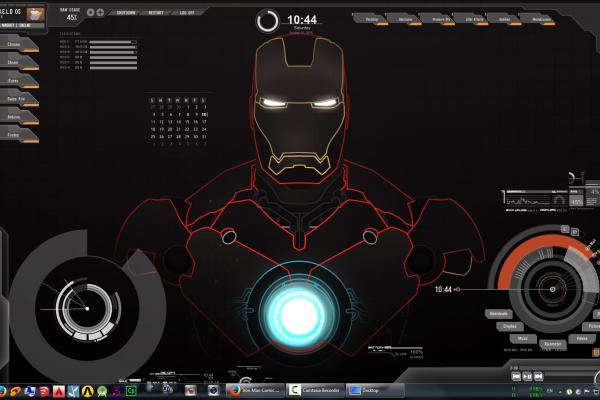Open the Videos folder shortcut
The width and height of the screenshot is (600, 400).
tap(582, 338)
